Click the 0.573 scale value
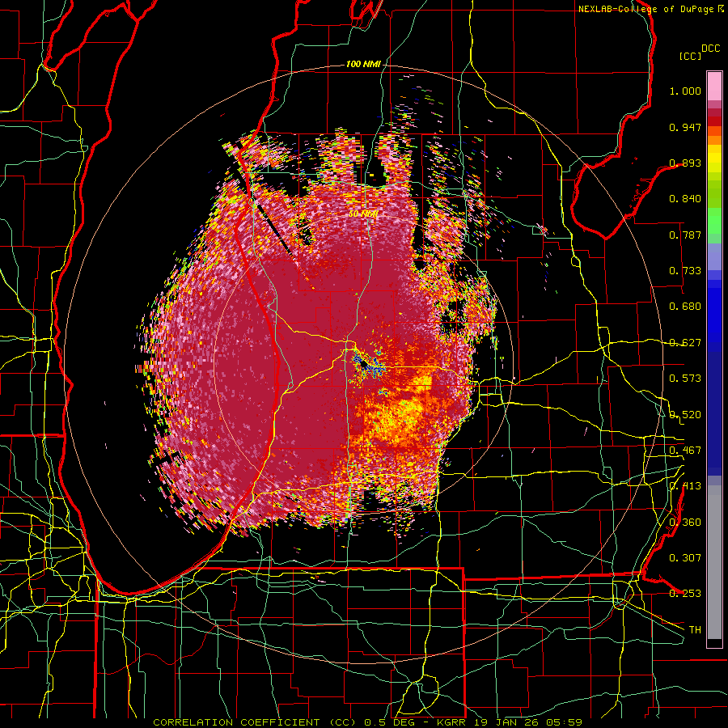728x728 pixels. [685, 379]
